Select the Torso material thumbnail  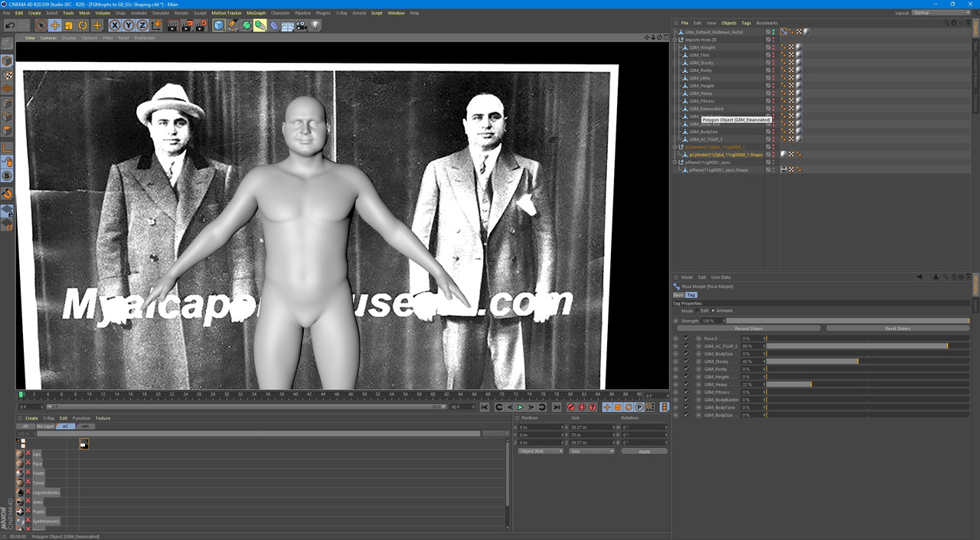coord(20,483)
